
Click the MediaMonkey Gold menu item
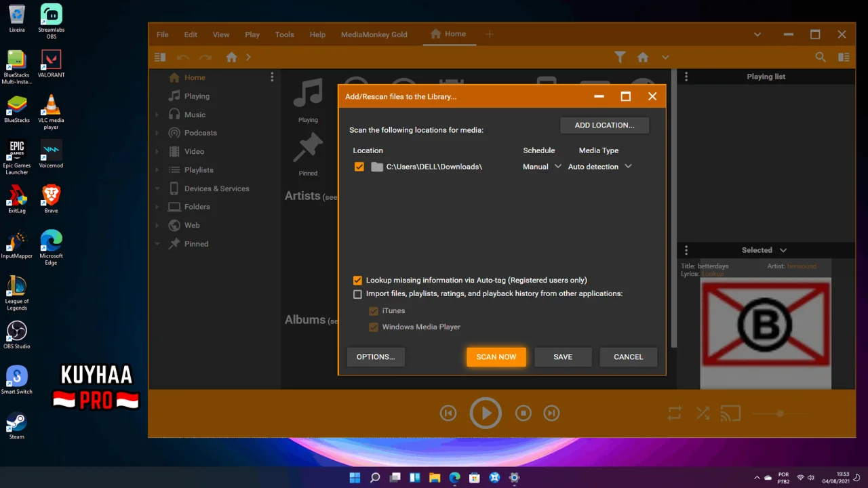click(374, 35)
